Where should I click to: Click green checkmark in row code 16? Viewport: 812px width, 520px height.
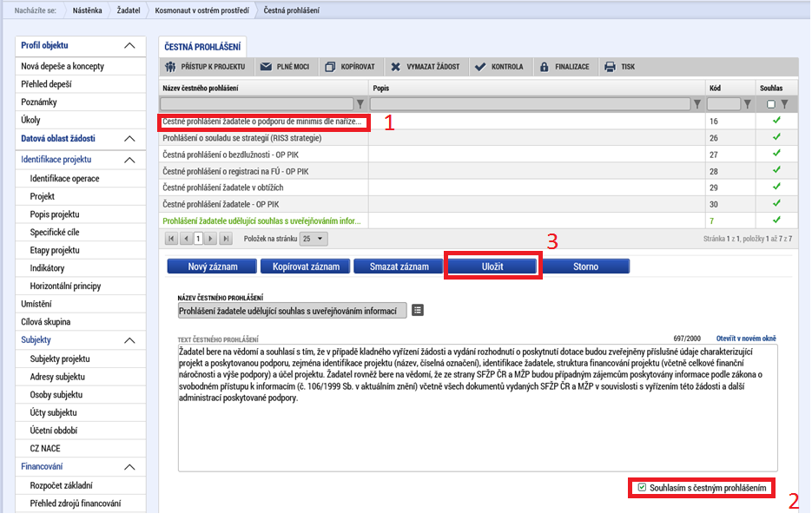(776, 121)
